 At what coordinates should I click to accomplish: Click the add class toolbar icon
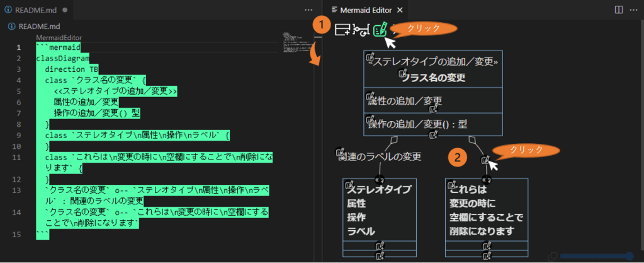pos(342,30)
